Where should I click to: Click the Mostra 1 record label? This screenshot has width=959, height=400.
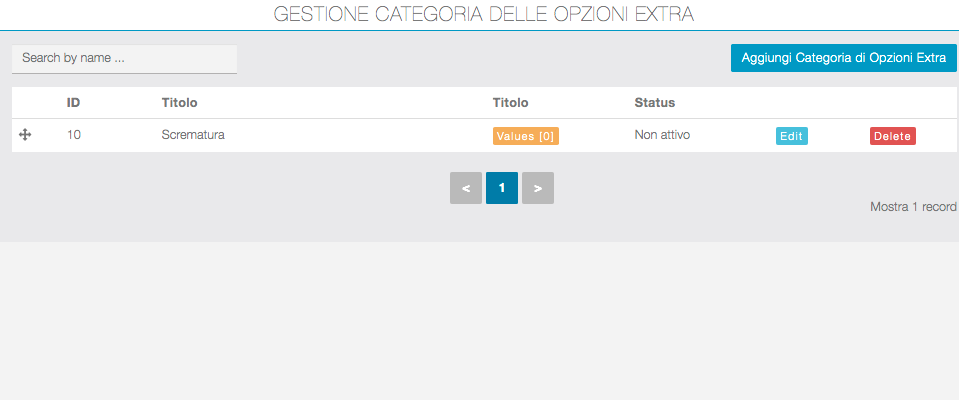click(914, 208)
